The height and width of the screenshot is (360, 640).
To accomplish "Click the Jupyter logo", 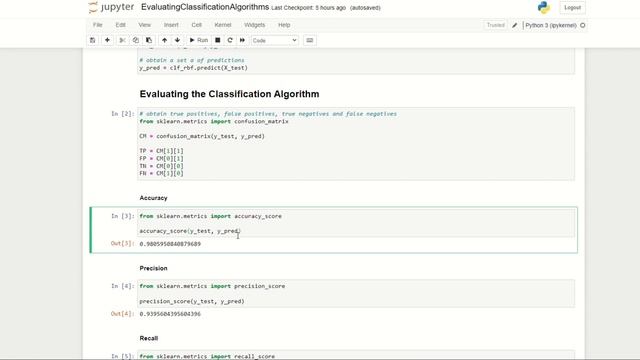I will [111, 7].
